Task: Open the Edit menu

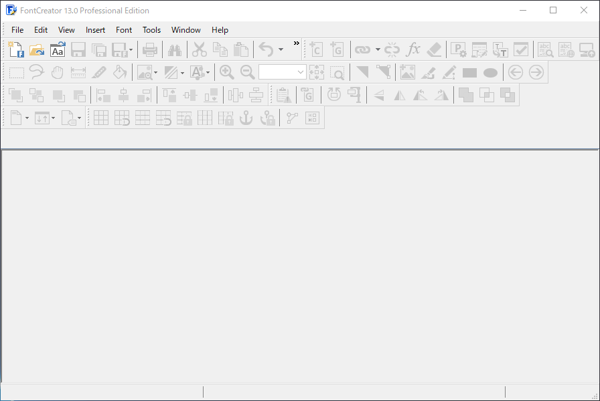Action: (41, 30)
